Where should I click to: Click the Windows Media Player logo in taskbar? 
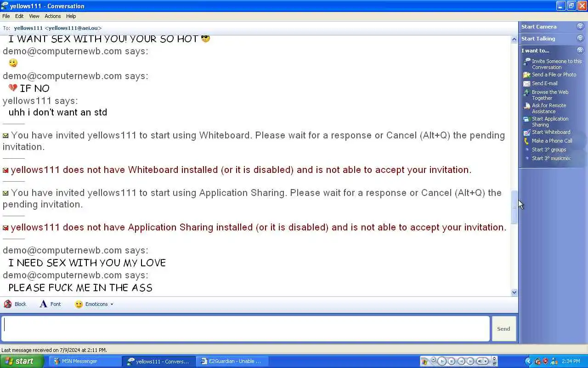pyautogui.click(x=424, y=362)
